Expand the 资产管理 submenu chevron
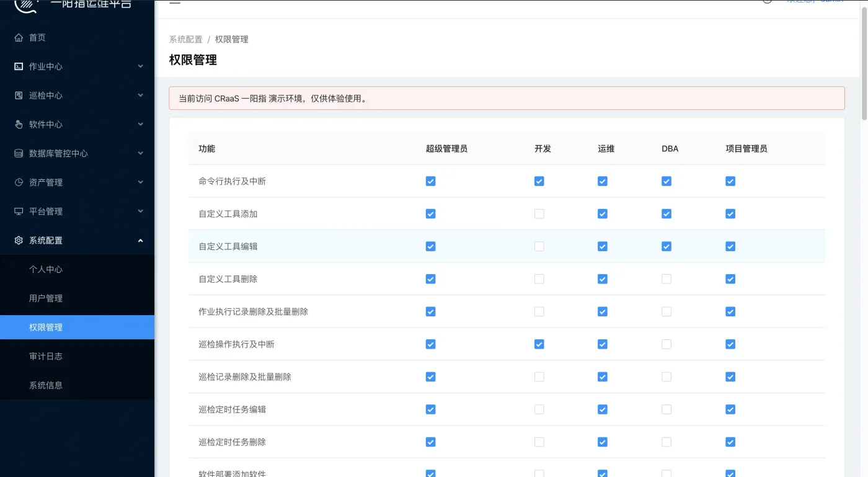The image size is (868, 477). [x=141, y=182]
